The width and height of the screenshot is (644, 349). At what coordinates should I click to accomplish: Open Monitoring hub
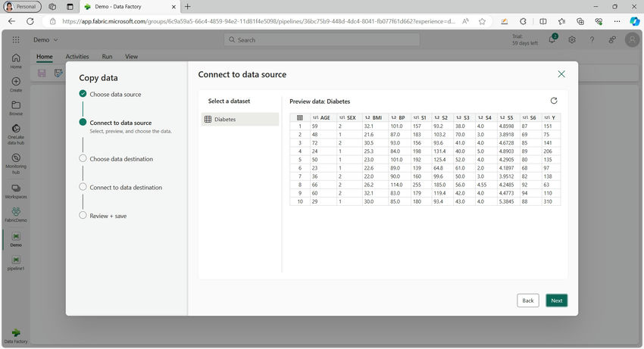click(16, 164)
